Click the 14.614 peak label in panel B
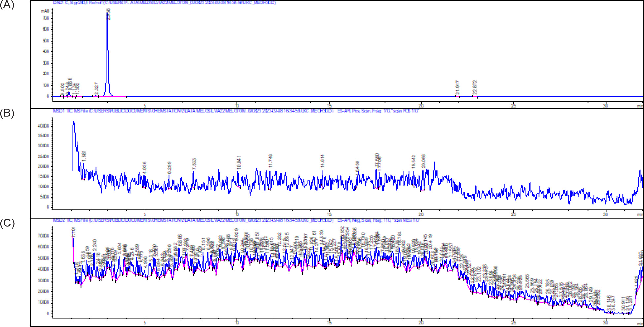 click(x=322, y=161)
